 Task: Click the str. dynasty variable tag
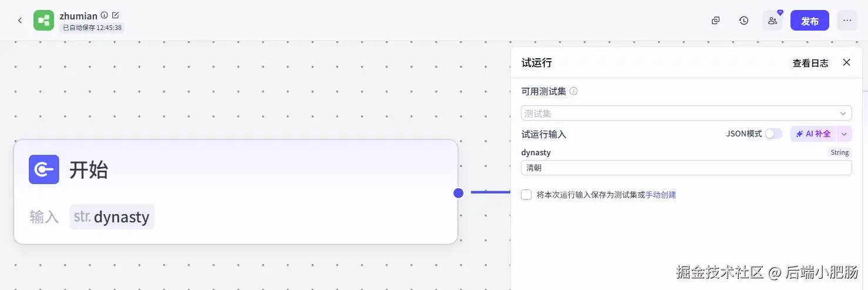(x=112, y=217)
